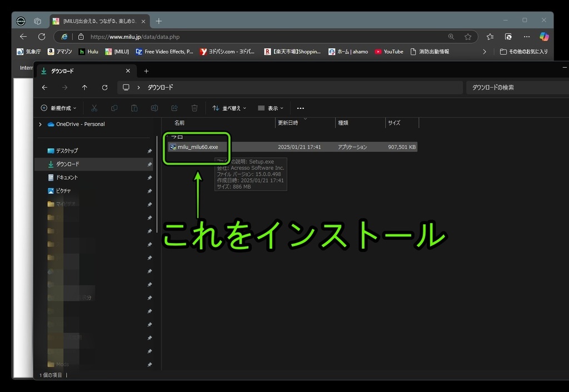This screenshot has width=569, height=392.
Task: Click the Edge address bar URL
Action: tap(135, 37)
